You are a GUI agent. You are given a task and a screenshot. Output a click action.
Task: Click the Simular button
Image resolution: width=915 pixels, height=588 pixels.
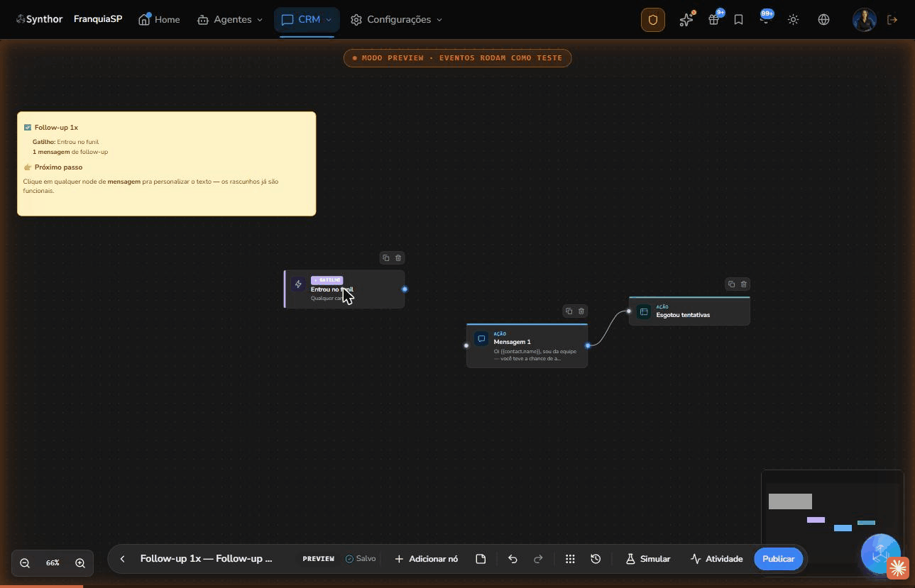click(647, 559)
